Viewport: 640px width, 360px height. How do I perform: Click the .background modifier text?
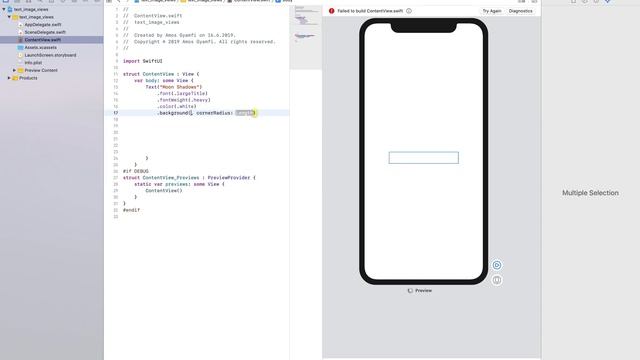point(173,113)
